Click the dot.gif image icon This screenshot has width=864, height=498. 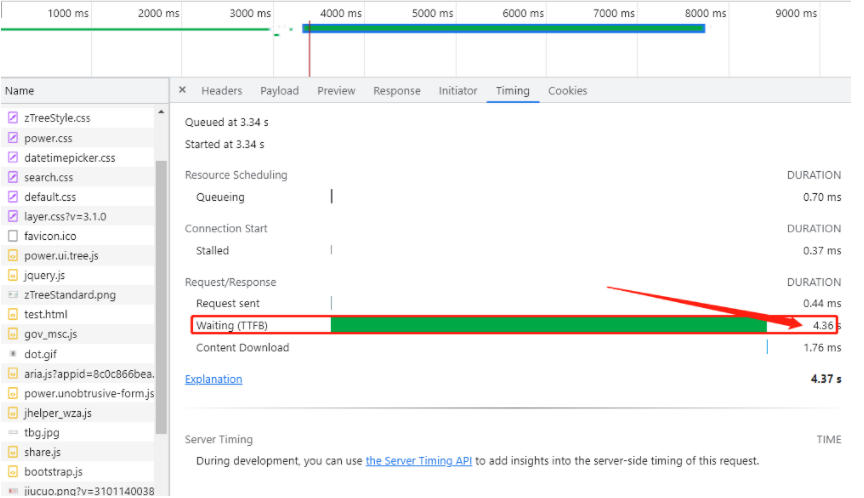click(x=13, y=354)
